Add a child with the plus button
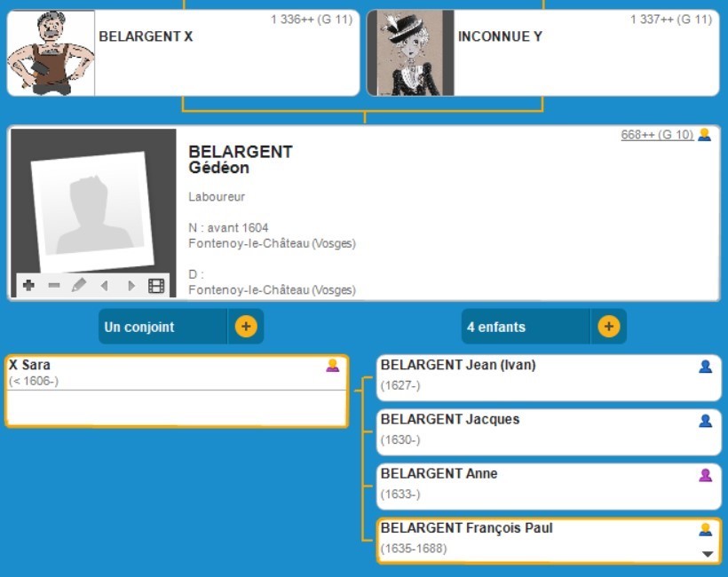 (x=608, y=327)
